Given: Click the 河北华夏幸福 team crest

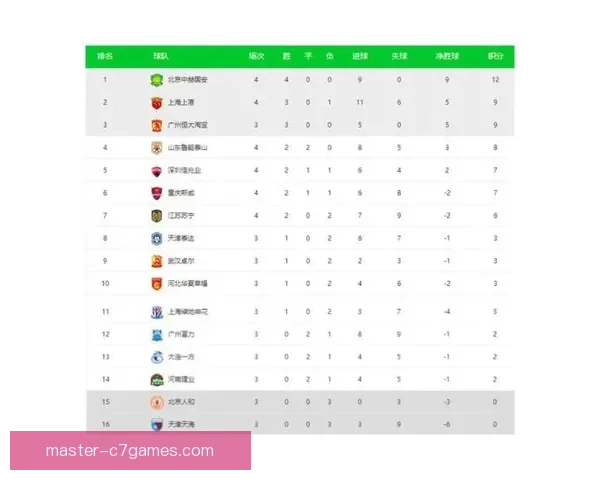Looking at the screenshot, I should point(156,284).
